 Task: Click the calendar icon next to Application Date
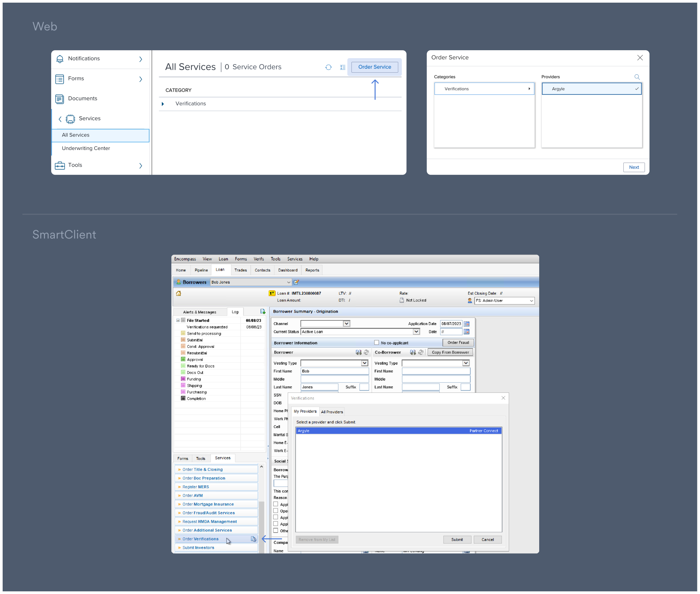(468, 323)
